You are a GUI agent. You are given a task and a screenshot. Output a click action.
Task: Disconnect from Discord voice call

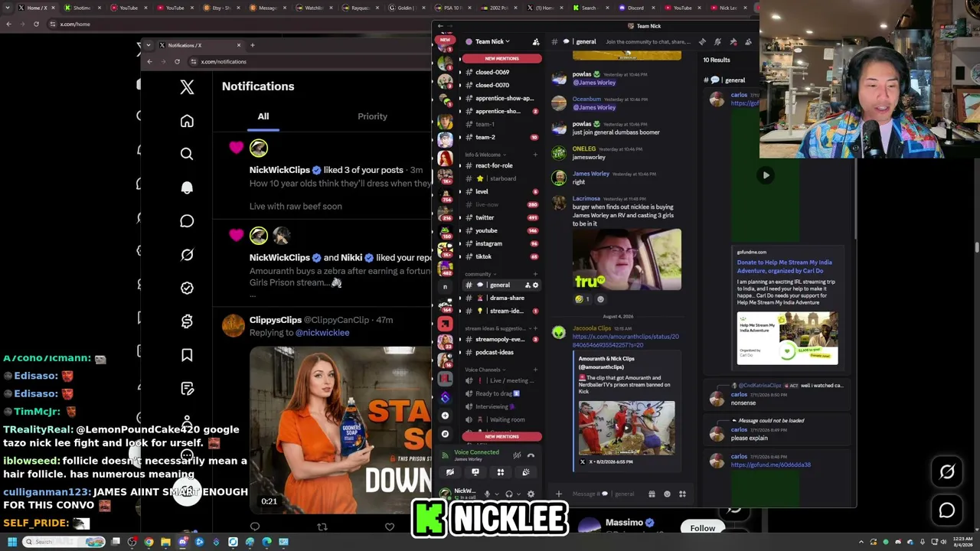click(x=531, y=455)
